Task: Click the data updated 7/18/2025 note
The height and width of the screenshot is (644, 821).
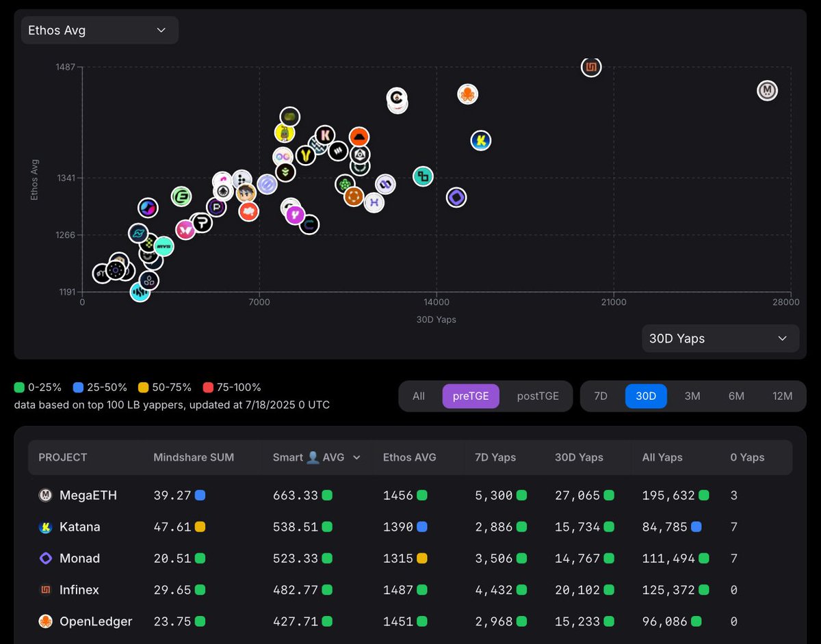Action: click(x=172, y=405)
